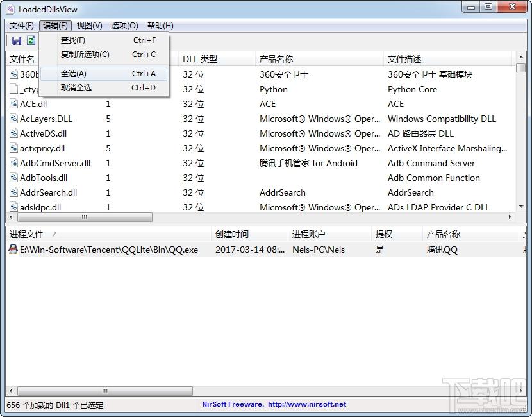532x417 pixels.
Task: Click the QQ penguin icon in process list
Action: coord(13,250)
